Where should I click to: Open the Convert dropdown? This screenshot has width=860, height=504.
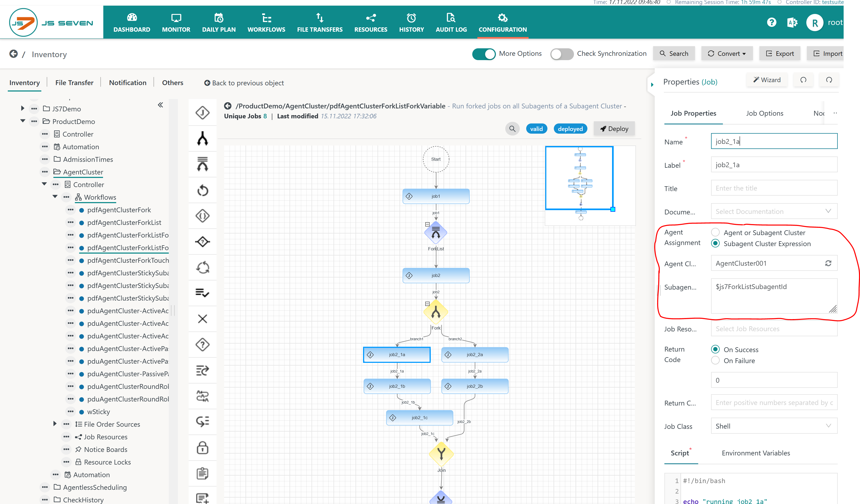[x=727, y=54]
